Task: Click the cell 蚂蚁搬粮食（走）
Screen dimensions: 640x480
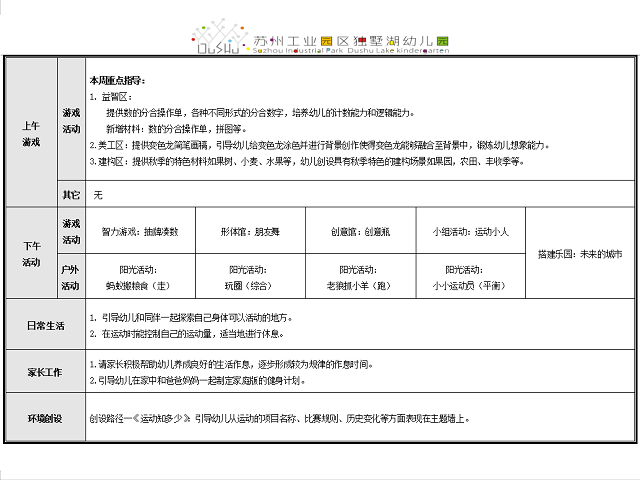Action: 140,277
